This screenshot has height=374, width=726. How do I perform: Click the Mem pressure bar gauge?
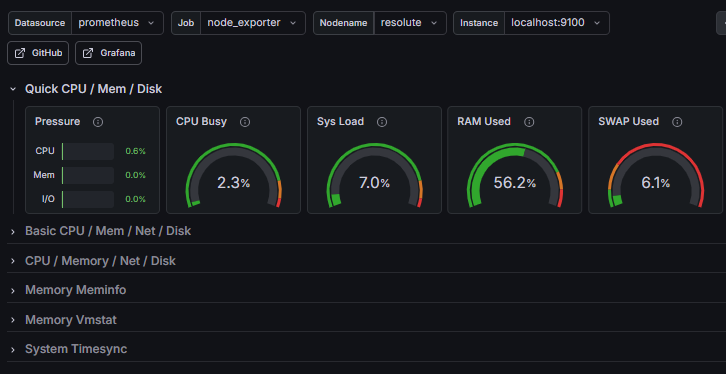coord(88,175)
